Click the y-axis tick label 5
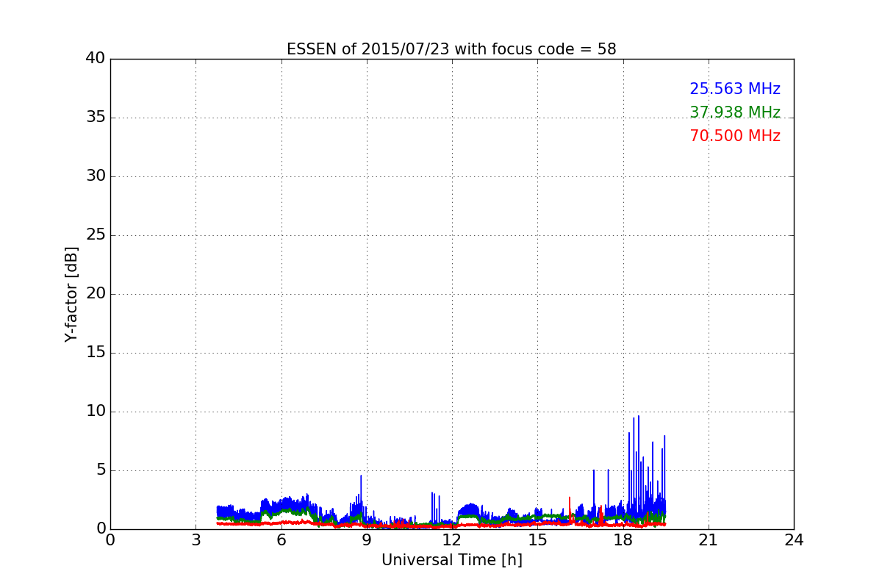The height and width of the screenshot is (588, 882). 101,470
